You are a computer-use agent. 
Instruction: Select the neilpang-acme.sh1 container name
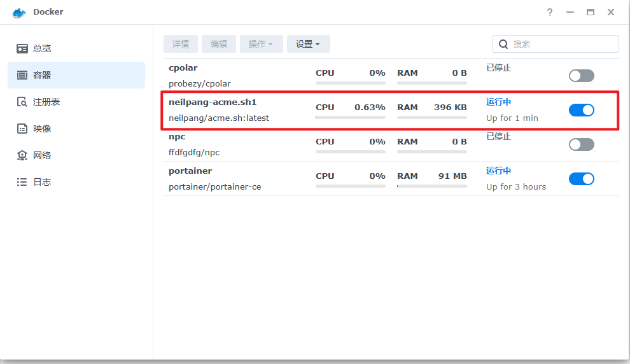pyautogui.click(x=213, y=102)
